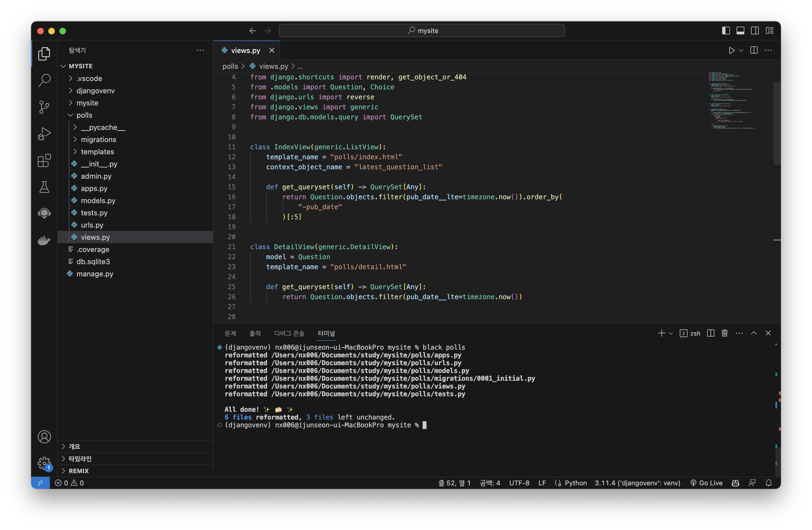Switch to the 출력 panel tab

[x=255, y=334]
